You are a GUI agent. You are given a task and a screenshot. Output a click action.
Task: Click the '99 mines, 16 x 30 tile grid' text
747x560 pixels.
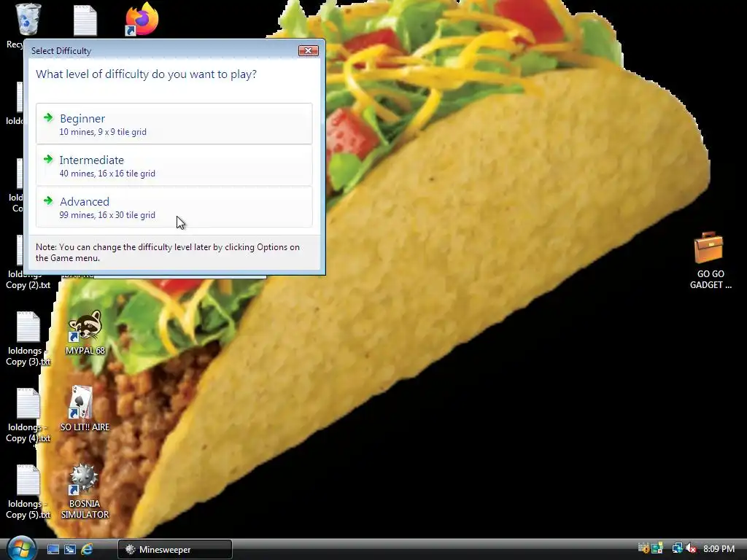click(107, 215)
